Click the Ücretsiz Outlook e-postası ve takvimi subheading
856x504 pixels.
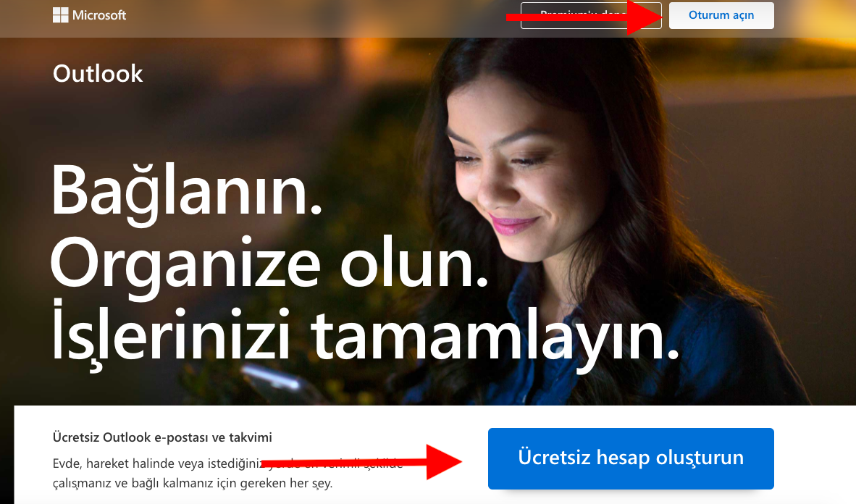coord(162,437)
